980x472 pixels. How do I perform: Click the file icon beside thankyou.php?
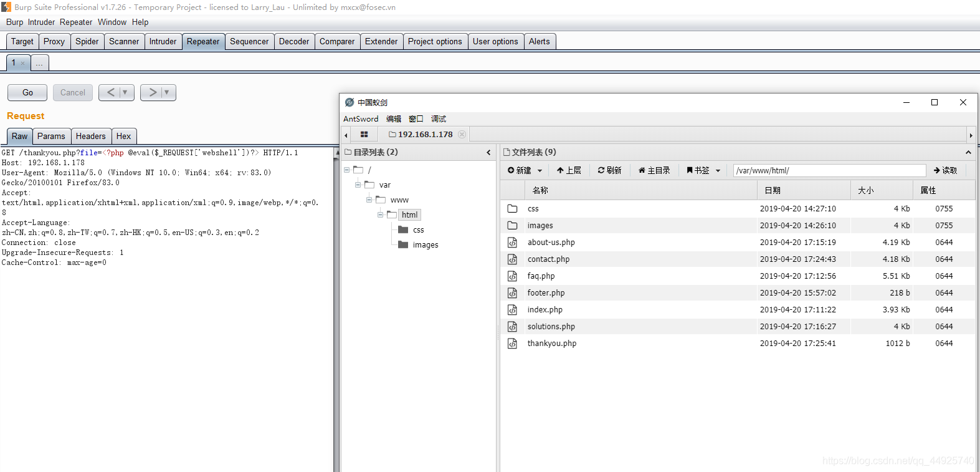512,344
